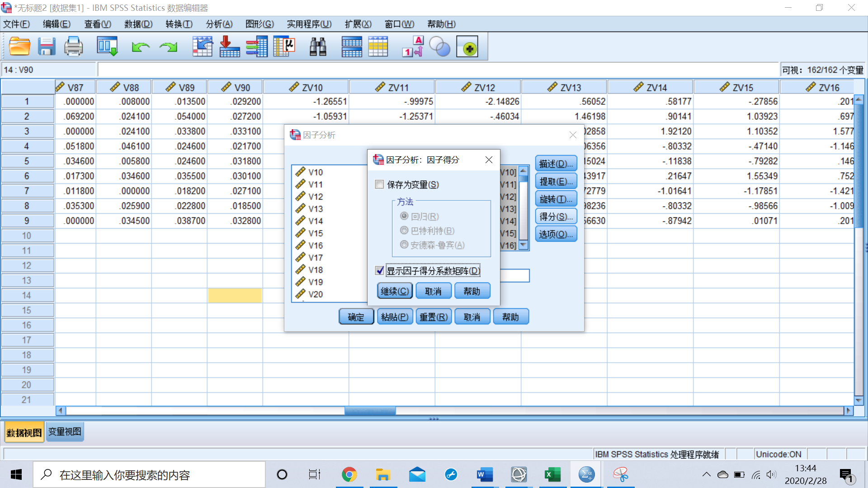Click the Value labels toolbar icon
The height and width of the screenshot is (488, 868).
[413, 47]
